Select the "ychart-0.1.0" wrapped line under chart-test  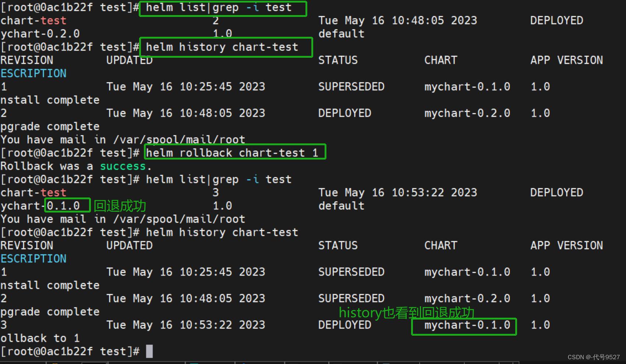[40, 206]
